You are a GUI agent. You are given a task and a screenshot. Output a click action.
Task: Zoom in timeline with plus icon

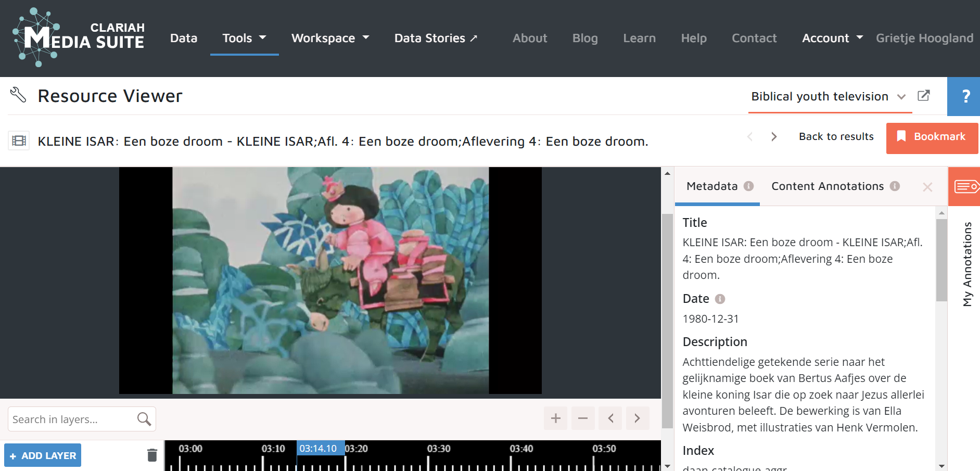(x=555, y=418)
